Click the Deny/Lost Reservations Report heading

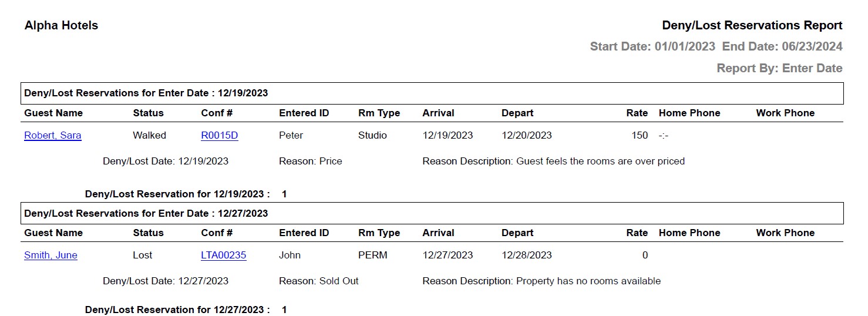tap(752, 26)
